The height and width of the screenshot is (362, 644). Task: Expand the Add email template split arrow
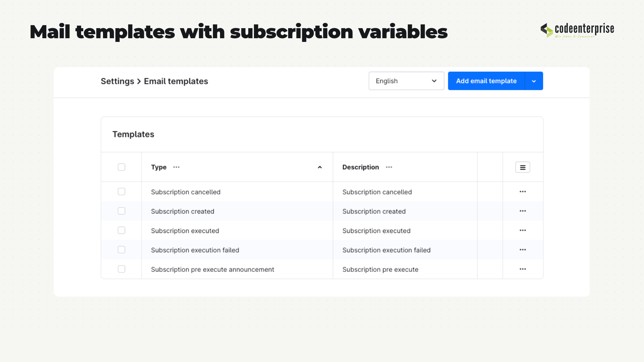click(534, 81)
